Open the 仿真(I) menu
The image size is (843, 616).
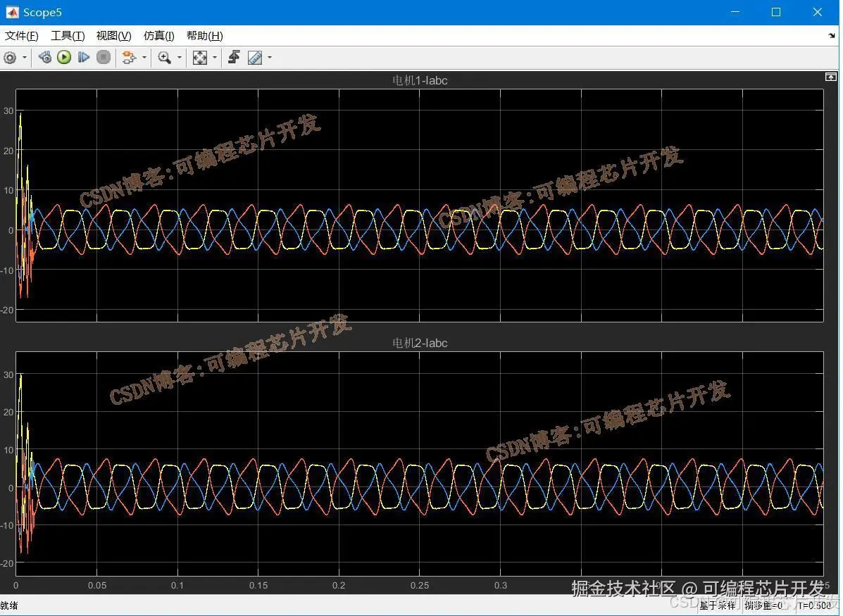click(159, 35)
